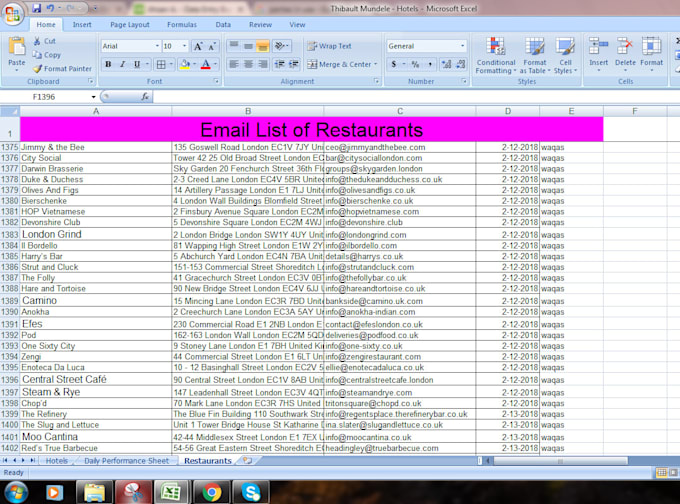680x504 pixels.
Task: Expand the Merge & Center dropdown arrow
Action: tap(376, 64)
